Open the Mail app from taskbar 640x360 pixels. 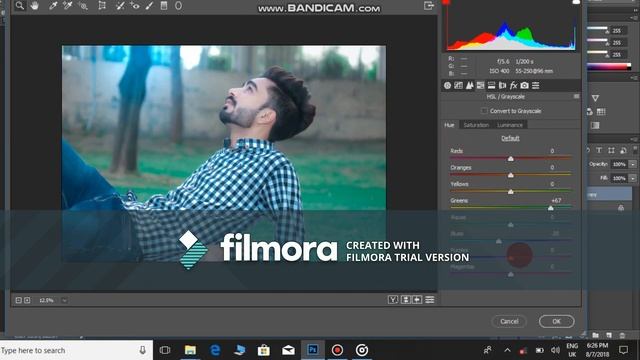288,350
